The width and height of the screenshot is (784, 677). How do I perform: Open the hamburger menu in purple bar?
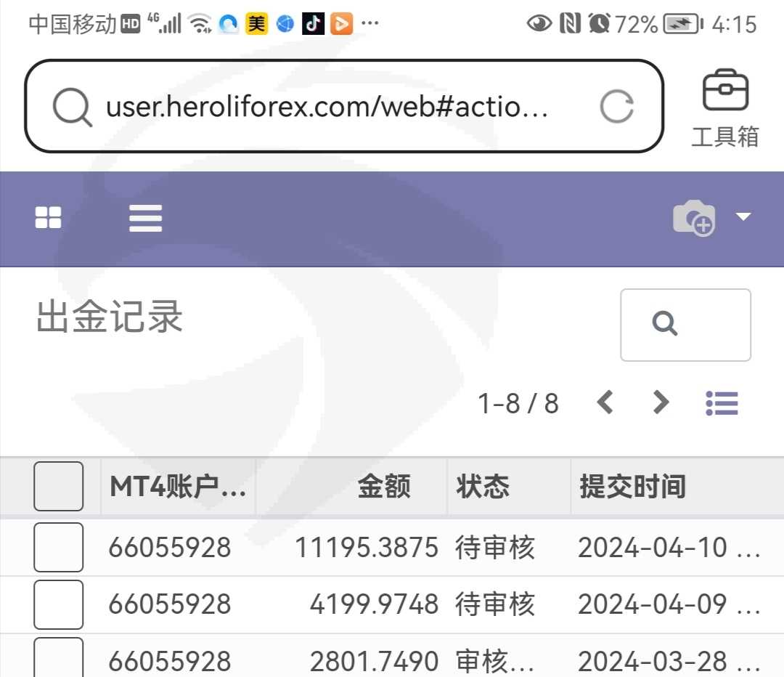pyautogui.click(x=145, y=218)
